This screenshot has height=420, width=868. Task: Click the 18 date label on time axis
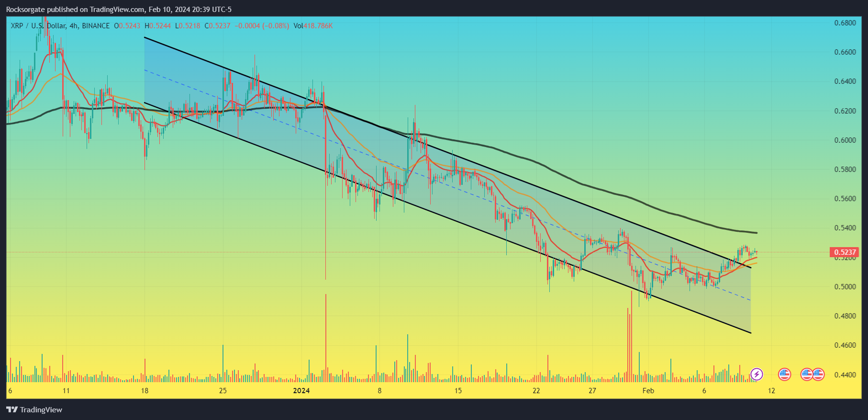[x=145, y=391]
